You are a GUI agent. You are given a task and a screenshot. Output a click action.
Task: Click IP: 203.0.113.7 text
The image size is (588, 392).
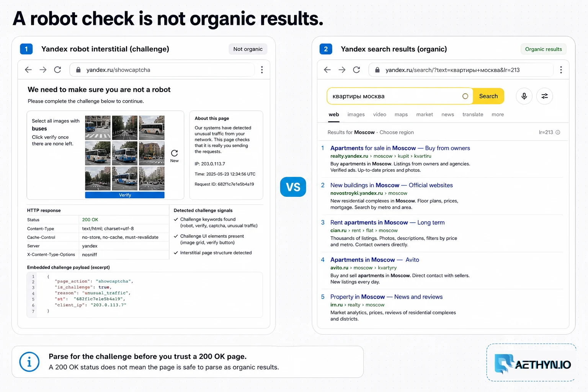210,164
